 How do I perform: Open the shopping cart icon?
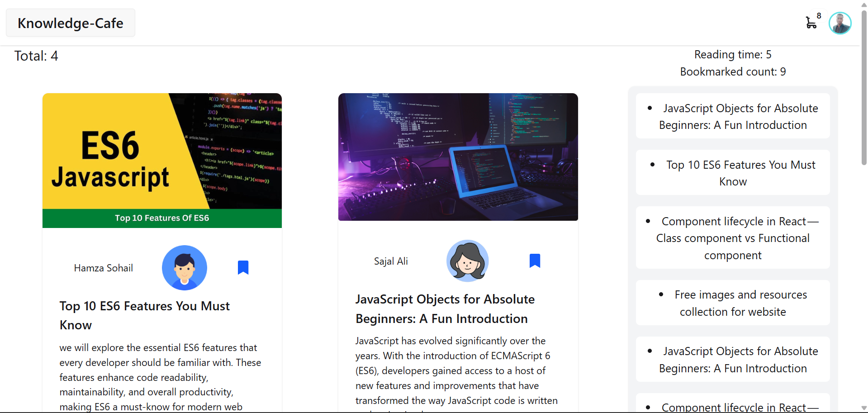pos(811,23)
